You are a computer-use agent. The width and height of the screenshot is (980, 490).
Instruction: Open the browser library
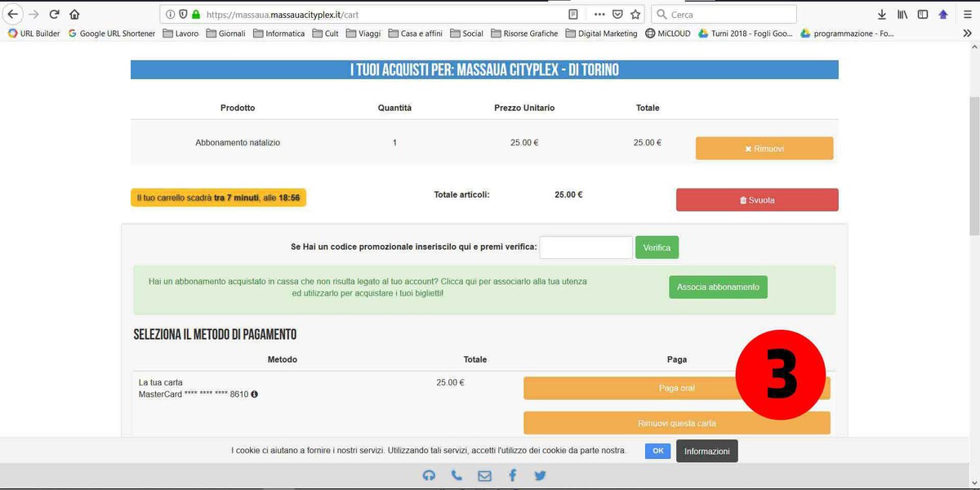[x=902, y=14]
